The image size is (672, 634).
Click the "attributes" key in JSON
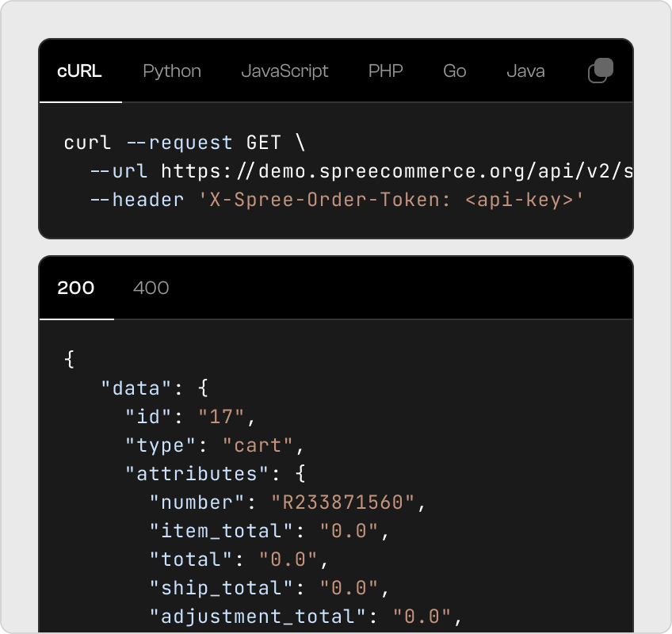coord(197,474)
